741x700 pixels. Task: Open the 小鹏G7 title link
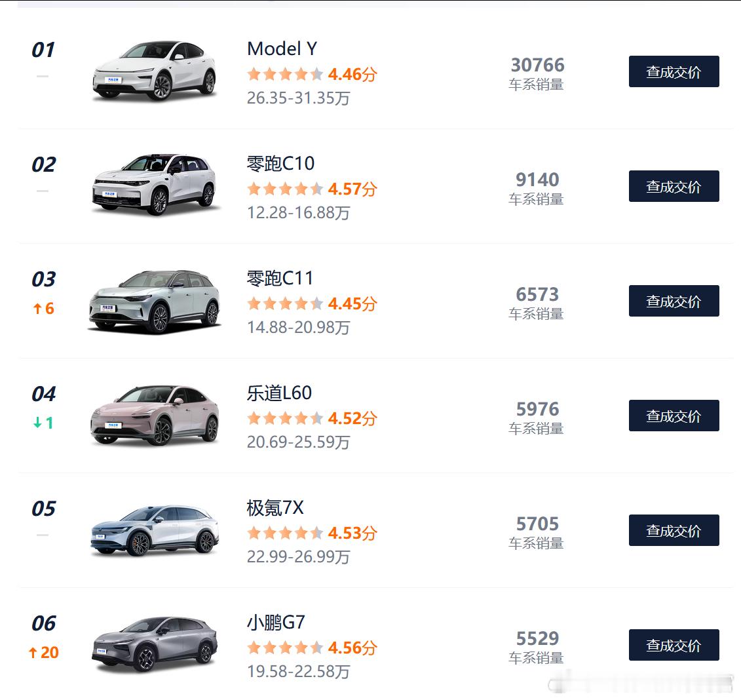pos(276,622)
